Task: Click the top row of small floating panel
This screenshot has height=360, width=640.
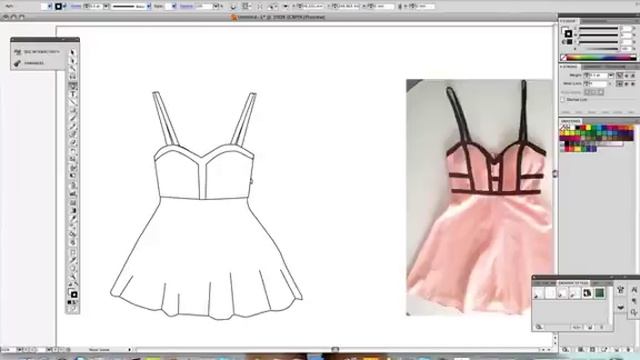Action: coord(38,52)
